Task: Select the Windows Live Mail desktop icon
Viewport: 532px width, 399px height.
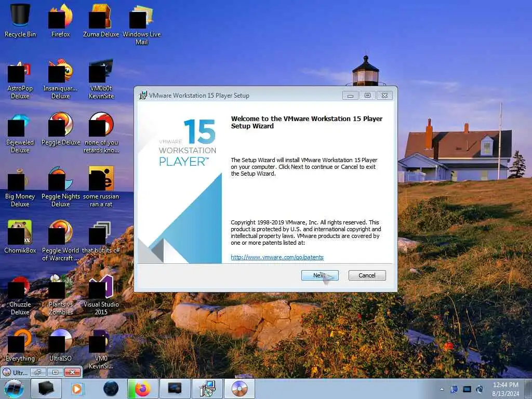Action: tap(141, 24)
